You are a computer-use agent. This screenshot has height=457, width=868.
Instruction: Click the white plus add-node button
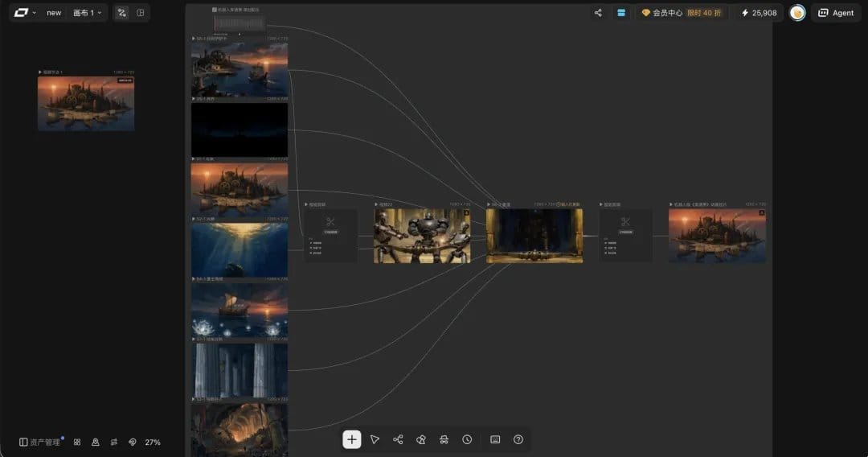[351, 439]
